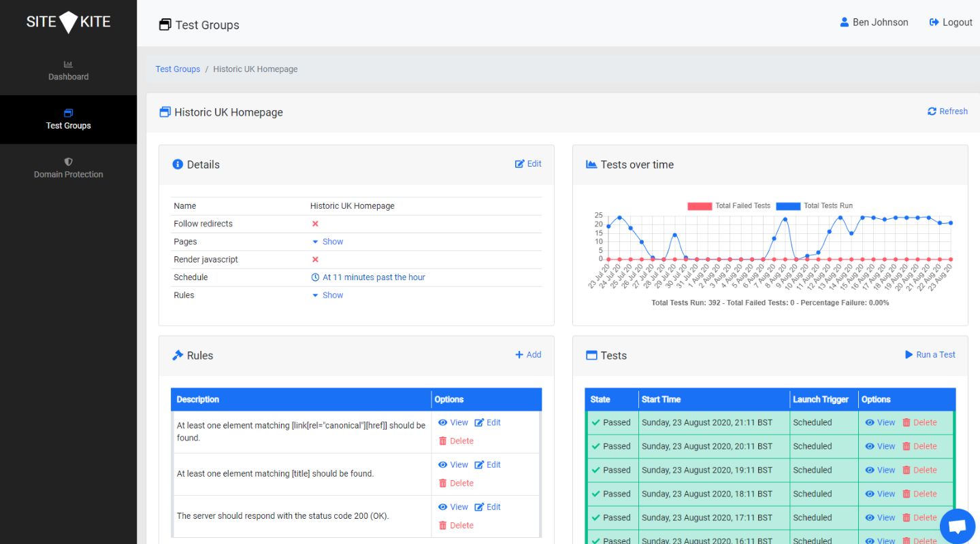Click the red X for Render javascript
Image resolution: width=980 pixels, height=544 pixels.
314,259
